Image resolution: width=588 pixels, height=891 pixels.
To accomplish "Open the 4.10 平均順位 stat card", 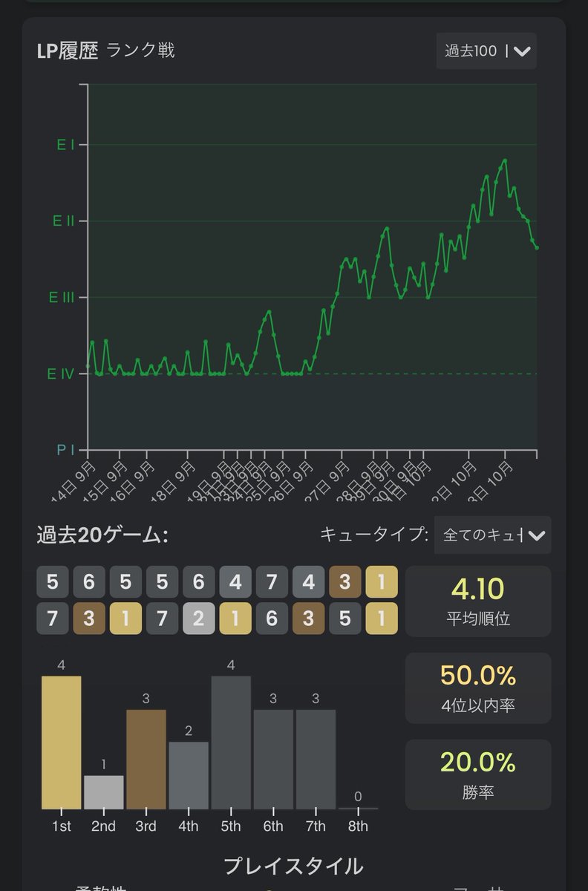I will click(478, 601).
